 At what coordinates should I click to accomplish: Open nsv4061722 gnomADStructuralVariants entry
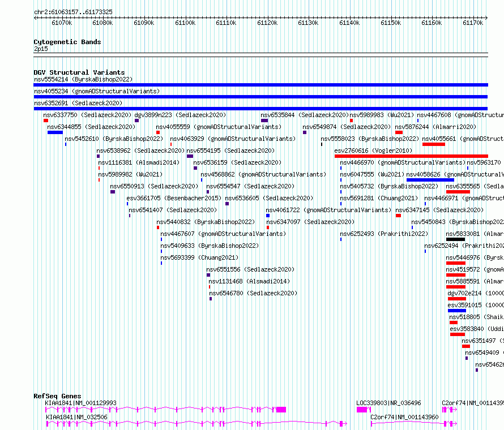pyautogui.click(x=328, y=210)
